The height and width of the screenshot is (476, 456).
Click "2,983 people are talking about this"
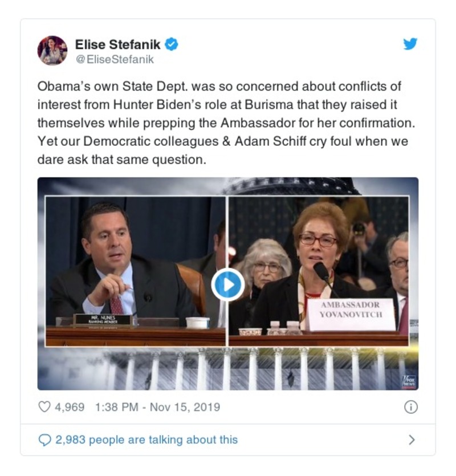coord(146,440)
